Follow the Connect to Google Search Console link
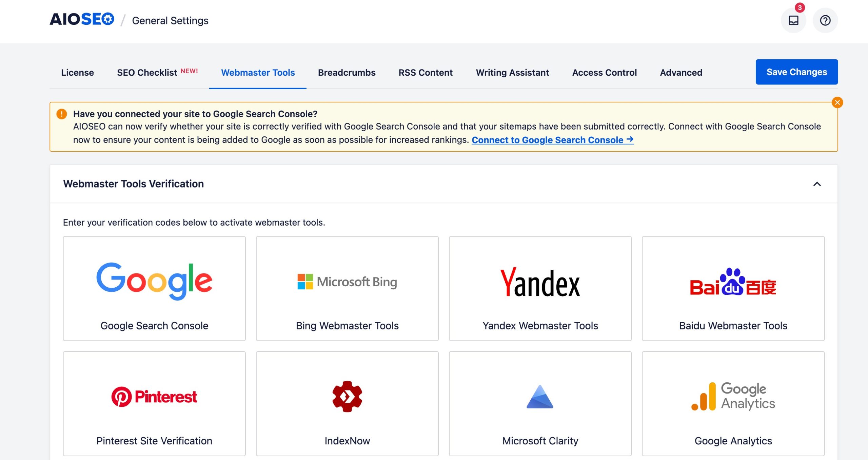This screenshot has height=460, width=868. pyautogui.click(x=553, y=140)
